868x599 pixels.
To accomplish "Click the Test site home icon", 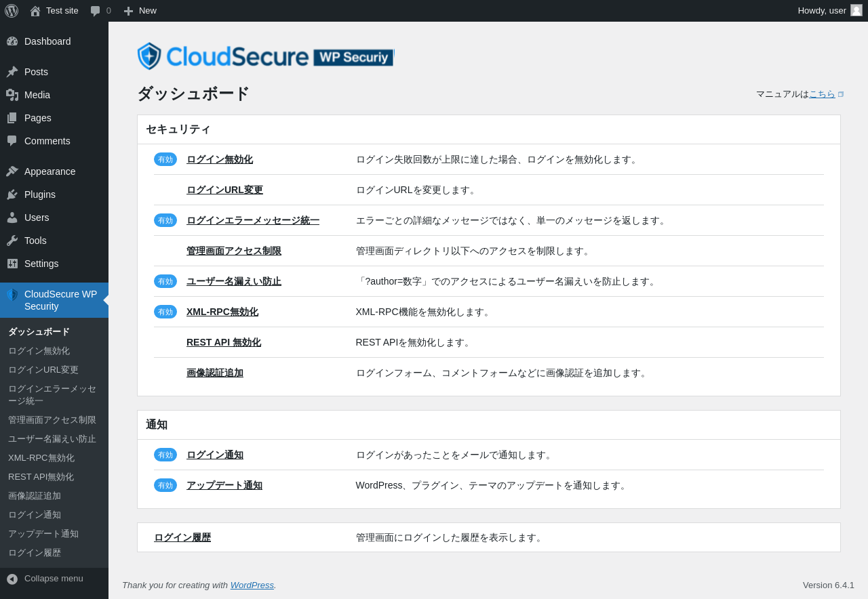I will click(x=35, y=11).
